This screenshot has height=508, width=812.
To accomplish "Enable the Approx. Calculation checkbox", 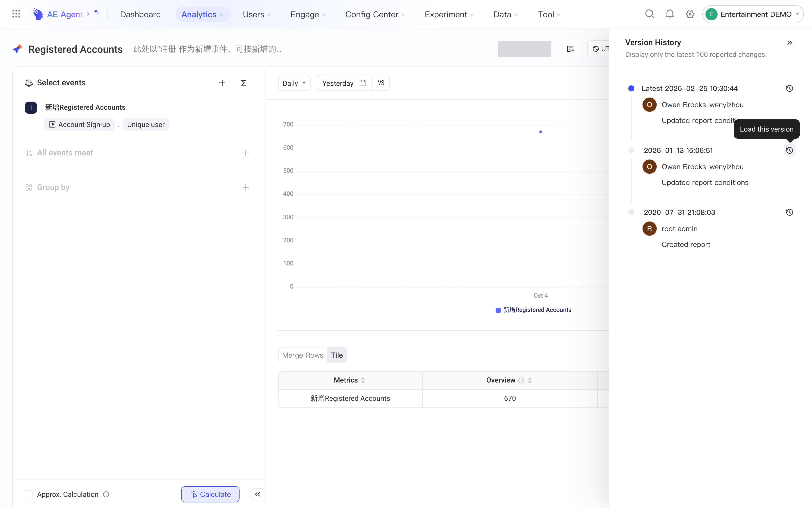I will pos(29,494).
